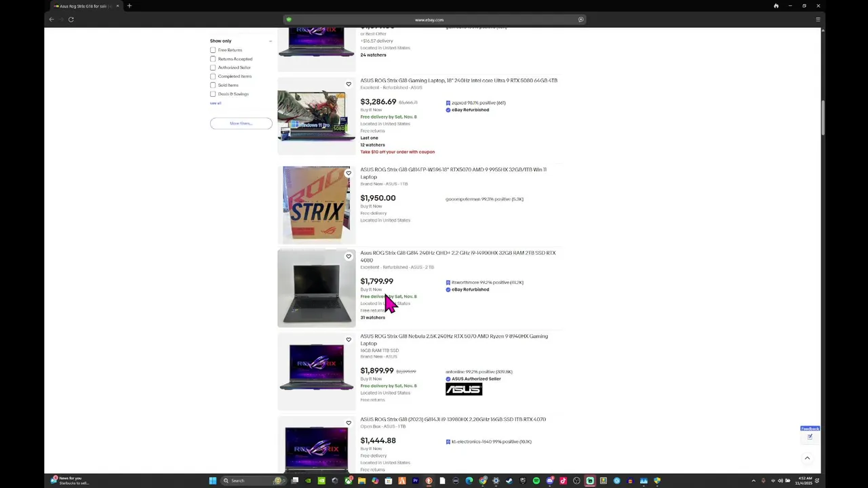Click the clock showing 4:52 AM

(x=804, y=481)
